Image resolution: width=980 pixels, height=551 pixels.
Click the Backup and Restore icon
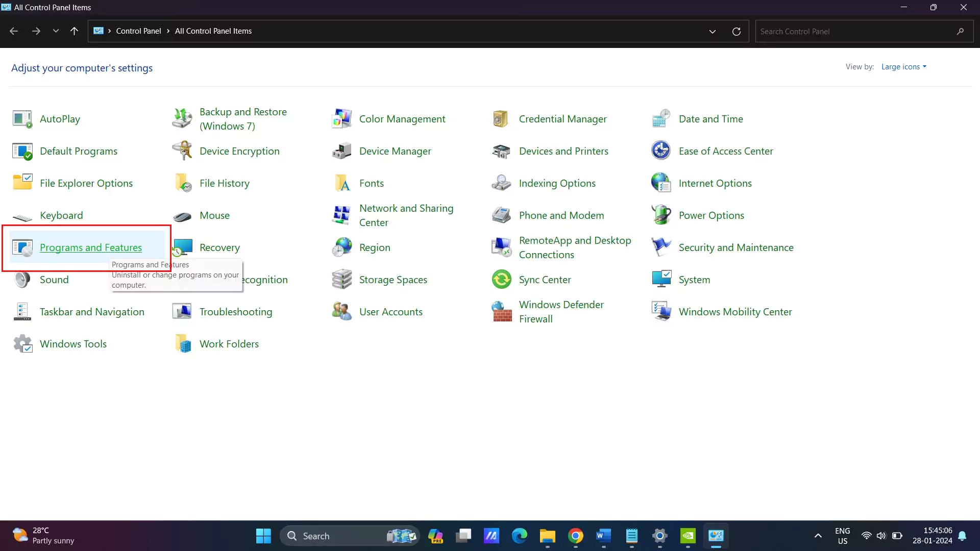[x=182, y=119]
